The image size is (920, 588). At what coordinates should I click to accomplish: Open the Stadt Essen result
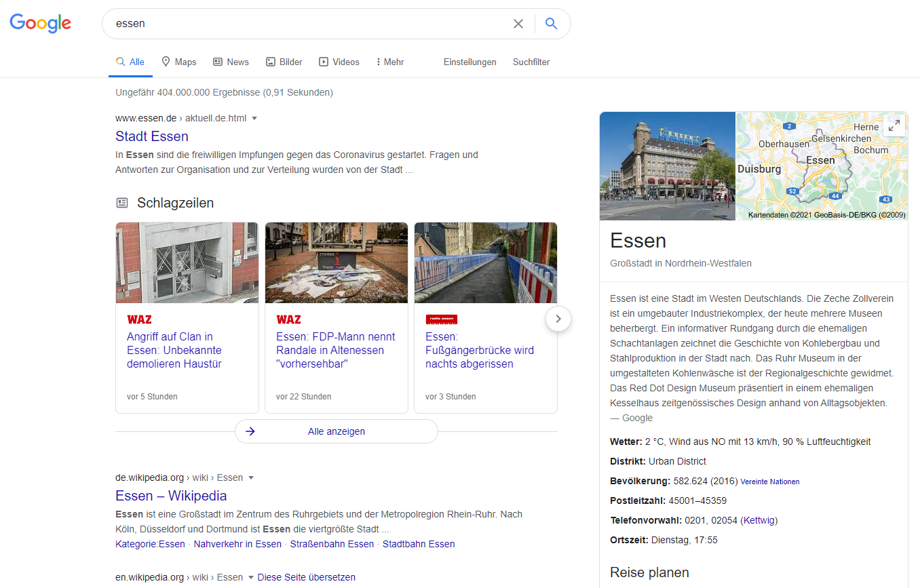152,136
